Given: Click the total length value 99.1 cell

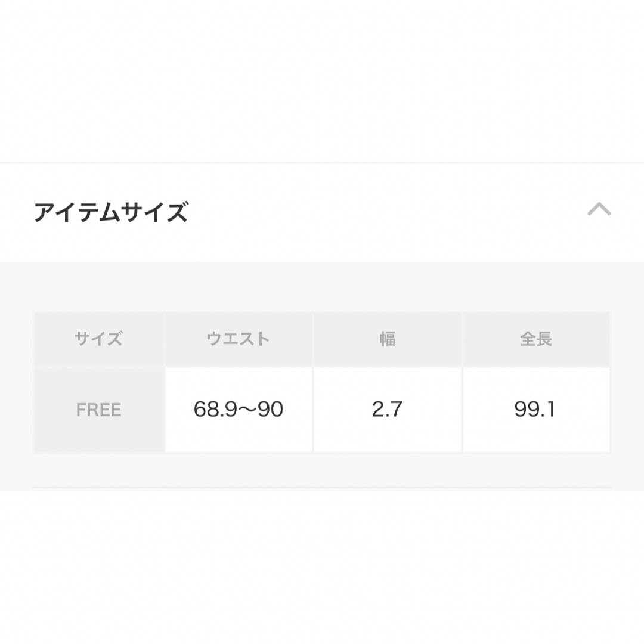Looking at the screenshot, I should pos(537,410).
